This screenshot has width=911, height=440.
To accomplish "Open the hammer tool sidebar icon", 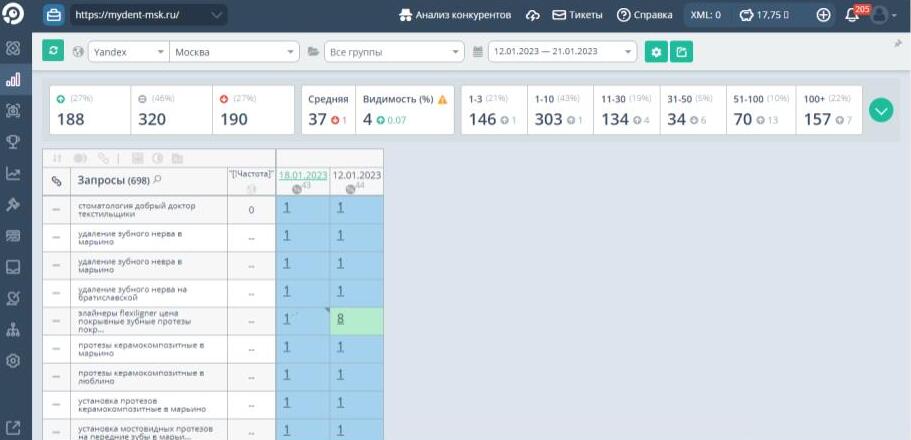I will coord(13,204).
